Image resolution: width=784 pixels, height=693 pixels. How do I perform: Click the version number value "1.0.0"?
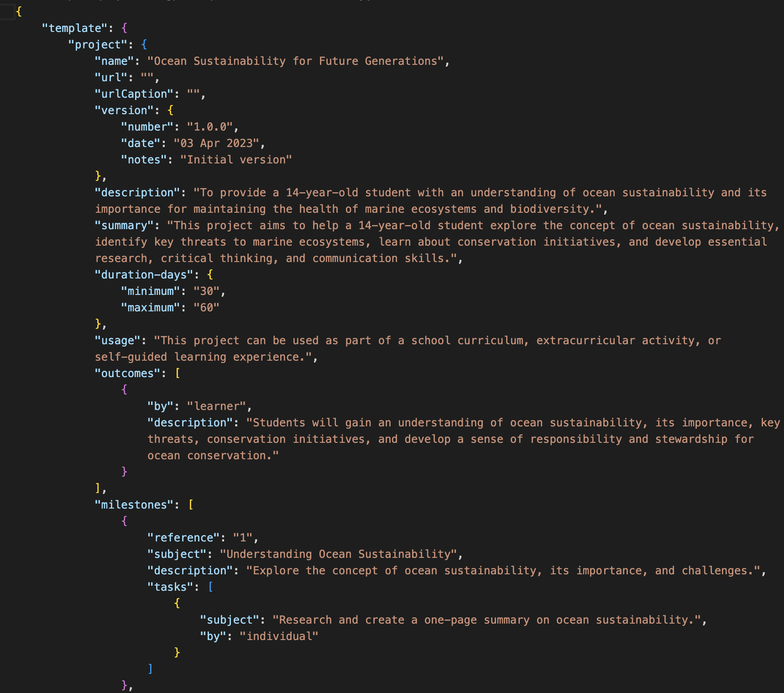209,127
